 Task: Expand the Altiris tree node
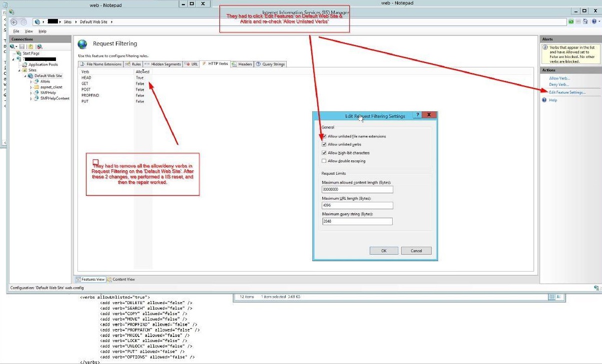click(x=31, y=81)
